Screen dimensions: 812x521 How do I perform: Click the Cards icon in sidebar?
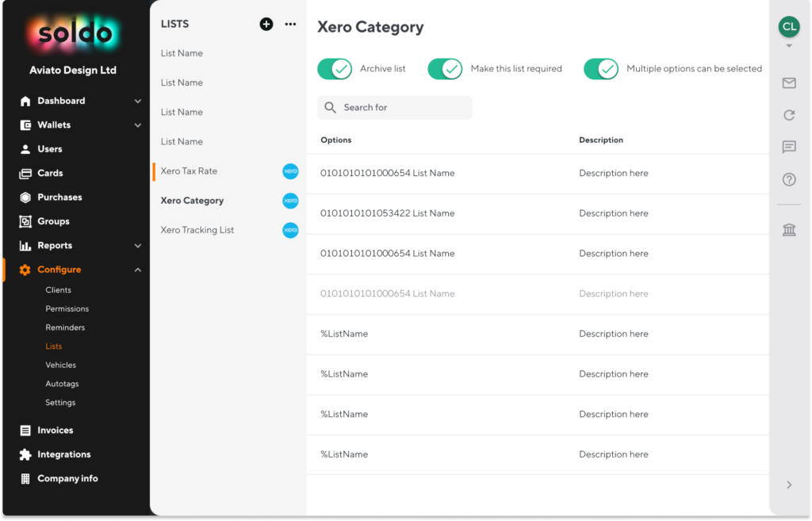25,173
